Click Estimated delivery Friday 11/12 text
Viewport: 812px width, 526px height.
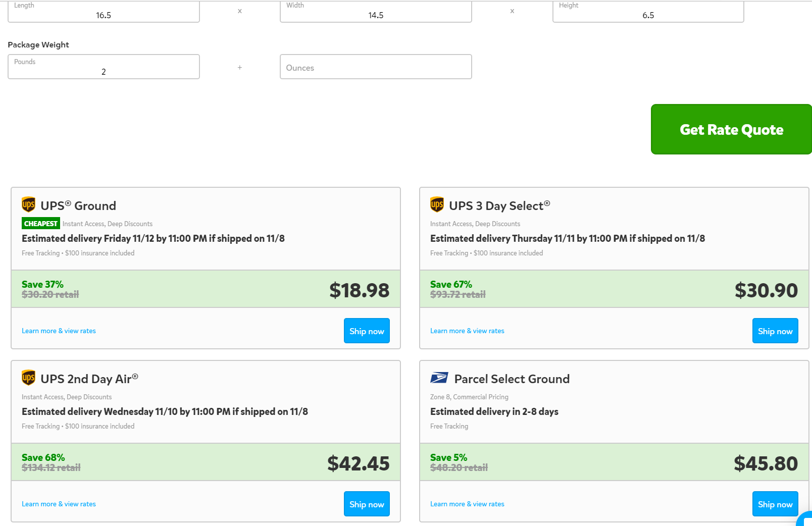153,238
